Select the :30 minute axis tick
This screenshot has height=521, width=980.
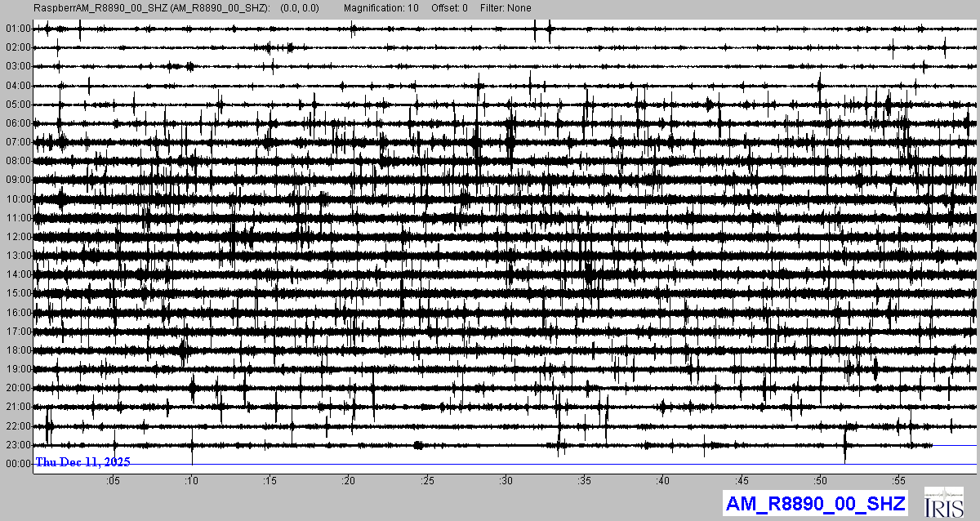(506, 480)
